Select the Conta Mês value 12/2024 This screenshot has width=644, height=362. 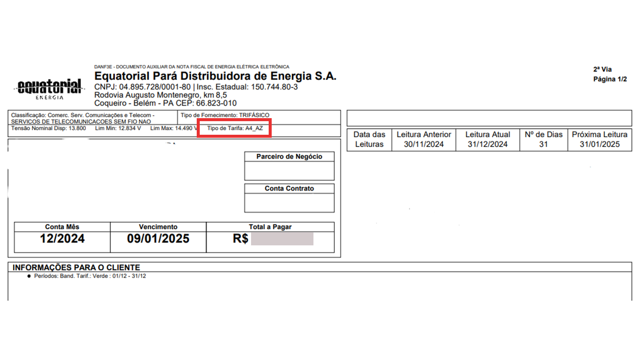coord(62,239)
